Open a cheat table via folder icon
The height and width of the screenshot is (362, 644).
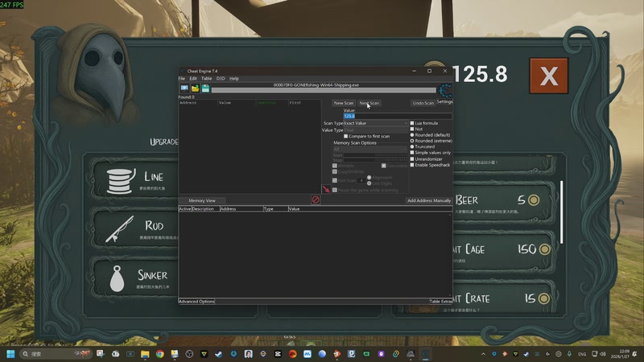point(195,88)
